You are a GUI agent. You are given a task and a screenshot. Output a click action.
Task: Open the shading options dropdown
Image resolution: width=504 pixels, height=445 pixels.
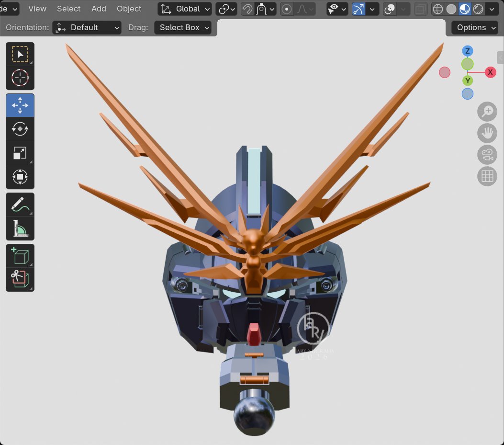(x=492, y=9)
